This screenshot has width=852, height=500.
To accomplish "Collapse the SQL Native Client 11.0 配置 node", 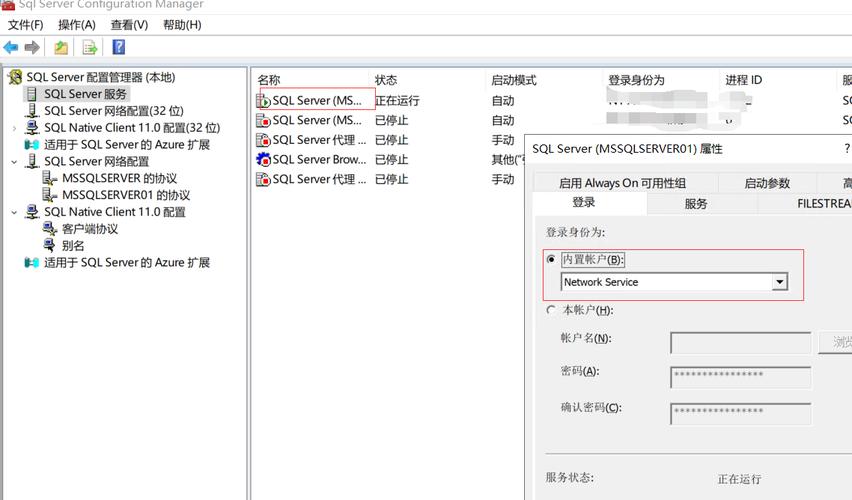I will (x=14, y=212).
